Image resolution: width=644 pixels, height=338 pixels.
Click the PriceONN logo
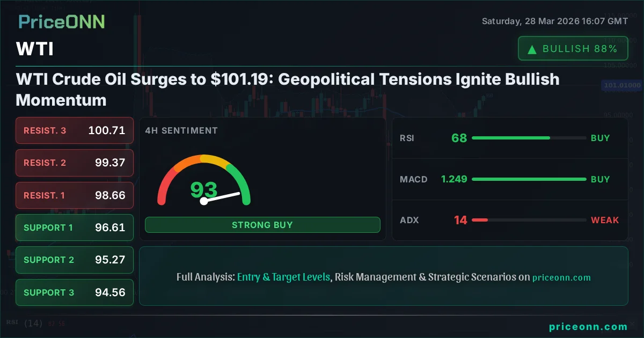(x=61, y=21)
